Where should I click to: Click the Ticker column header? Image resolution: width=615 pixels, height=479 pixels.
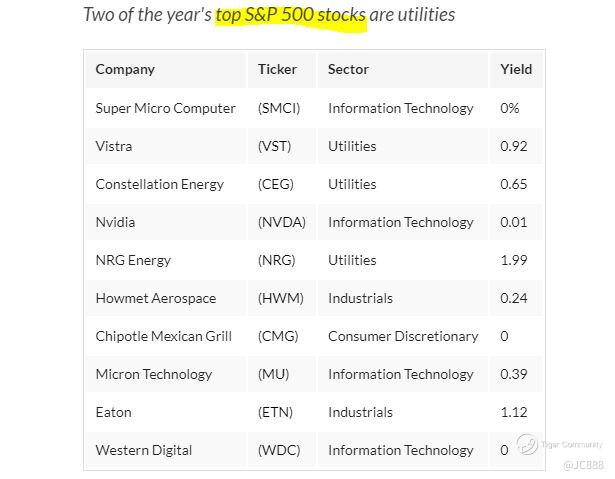coord(277,69)
